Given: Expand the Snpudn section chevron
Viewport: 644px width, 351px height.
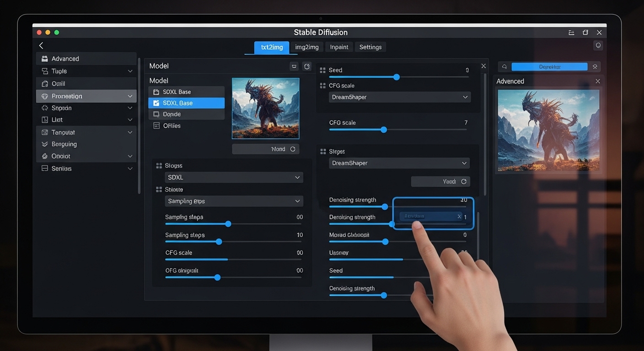Looking at the screenshot, I should click(130, 108).
